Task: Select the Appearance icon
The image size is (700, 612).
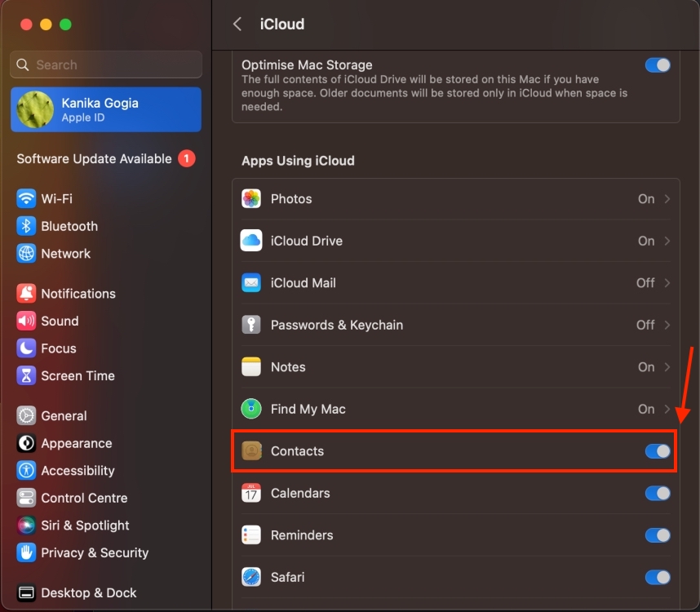Action: (x=26, y=443)
